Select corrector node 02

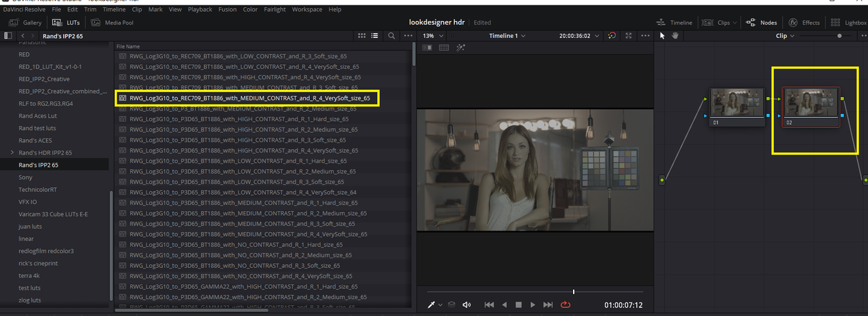coord(811,107)
